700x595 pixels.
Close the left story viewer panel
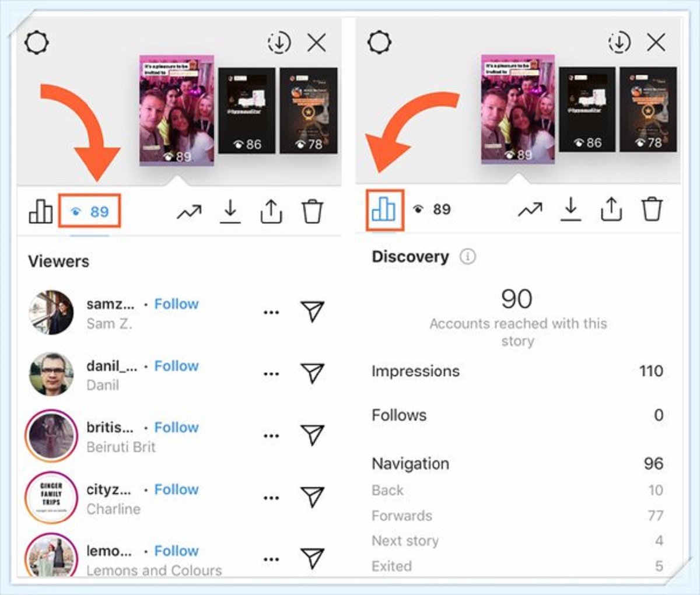click(x=317, y=43)
